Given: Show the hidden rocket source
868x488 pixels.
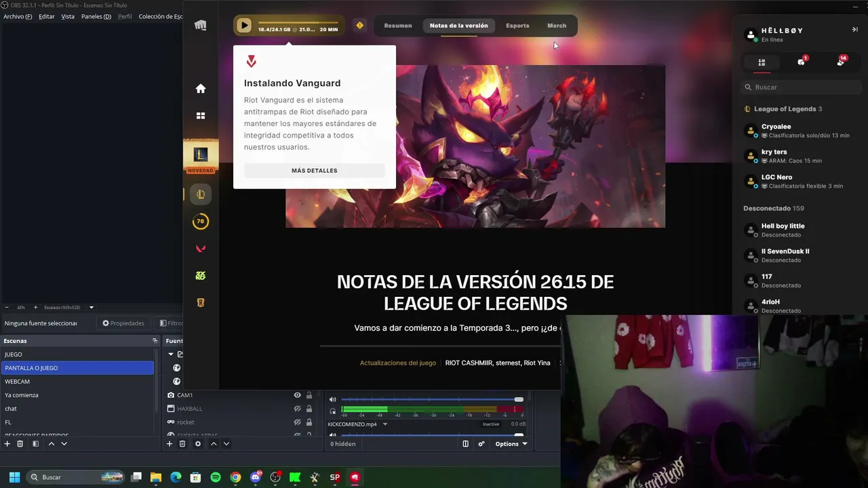Looking at the screenshot, I should [297, 422].
